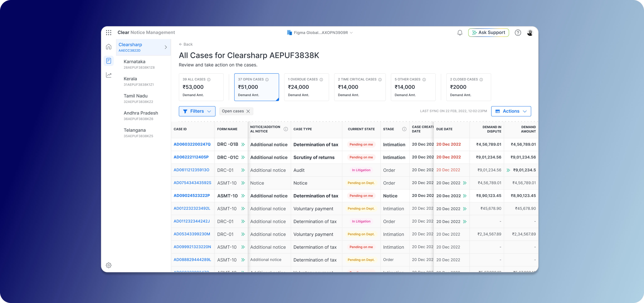The height and width of the screenshot is (303, 644).
Task: Select the 39 All Cases summary card
Action: [201, 87]
